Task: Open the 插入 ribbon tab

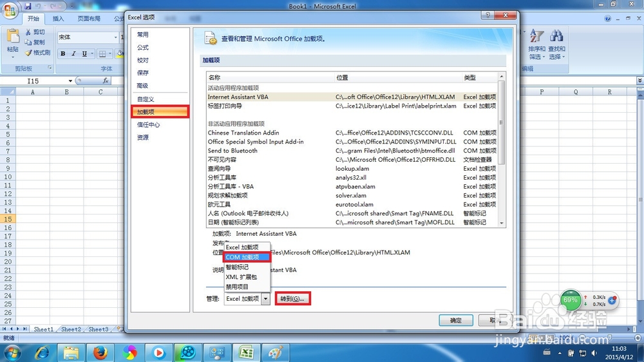Action: coord(59,19)
